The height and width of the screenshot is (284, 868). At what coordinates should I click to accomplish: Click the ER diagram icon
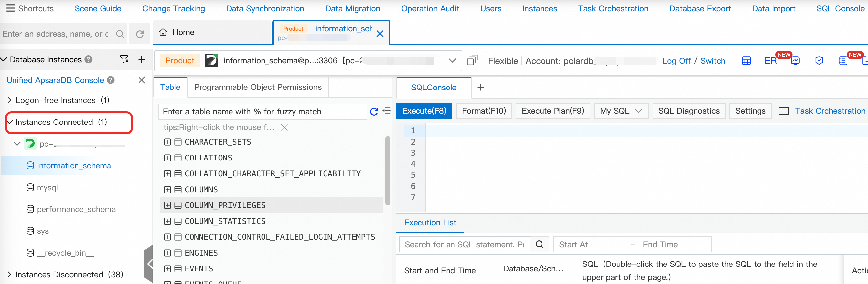(770, 61)
